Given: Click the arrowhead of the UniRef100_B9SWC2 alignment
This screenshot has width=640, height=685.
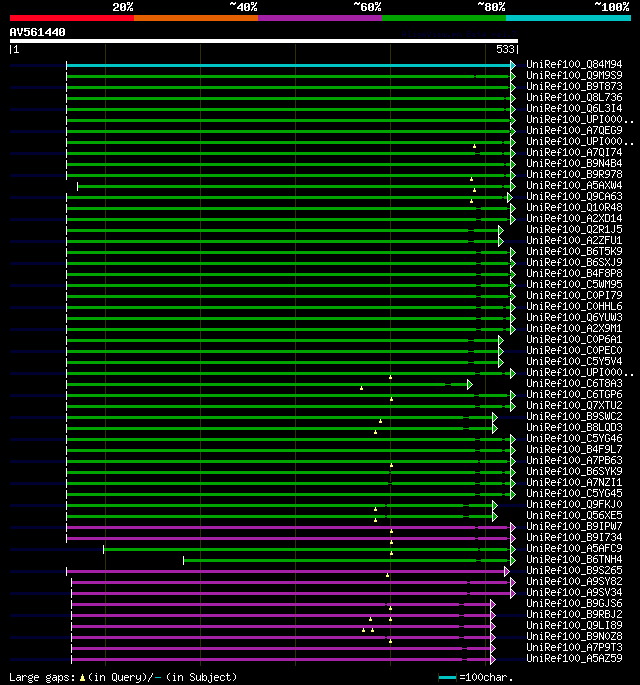Looking at the screenshot, I should pos(495,417).
